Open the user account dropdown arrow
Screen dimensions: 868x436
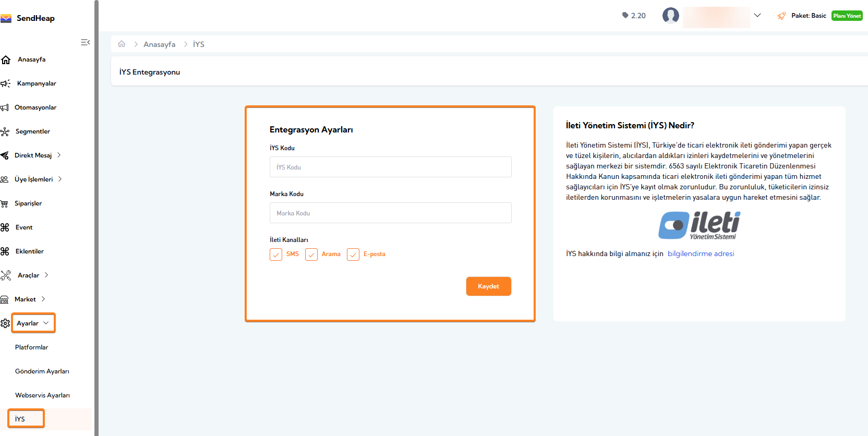coord(757,16)
